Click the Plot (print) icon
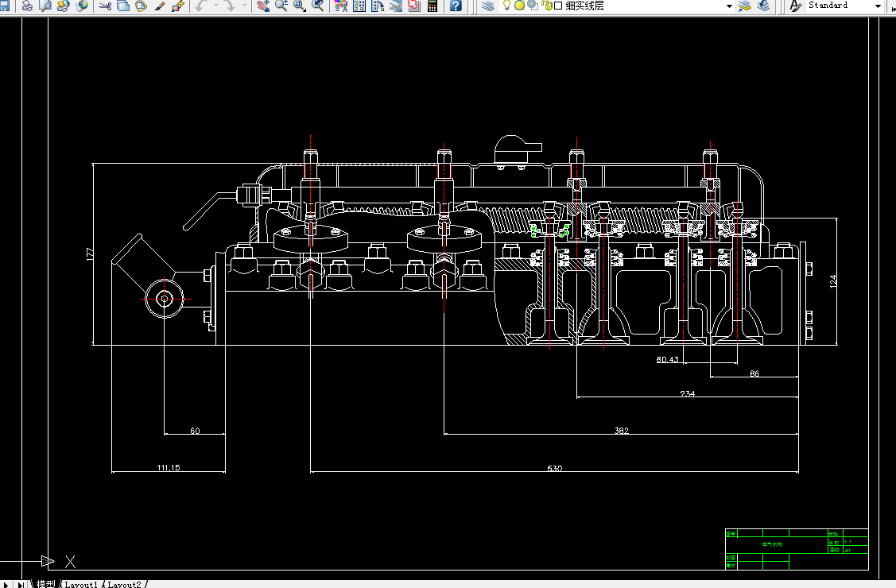The height and width of the screenshot is (588, 896). coord(27,6)
